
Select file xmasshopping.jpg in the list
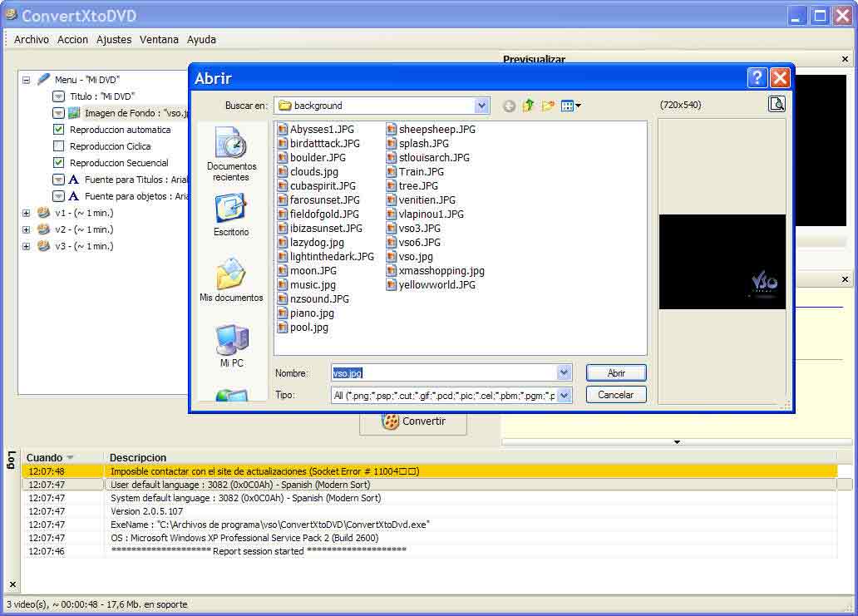[x=436, y=271]
